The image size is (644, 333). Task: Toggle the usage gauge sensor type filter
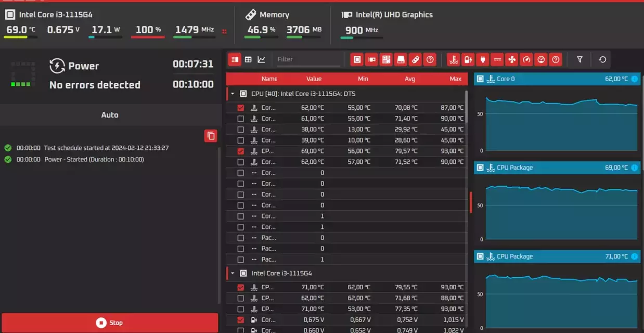click(541, 59)
